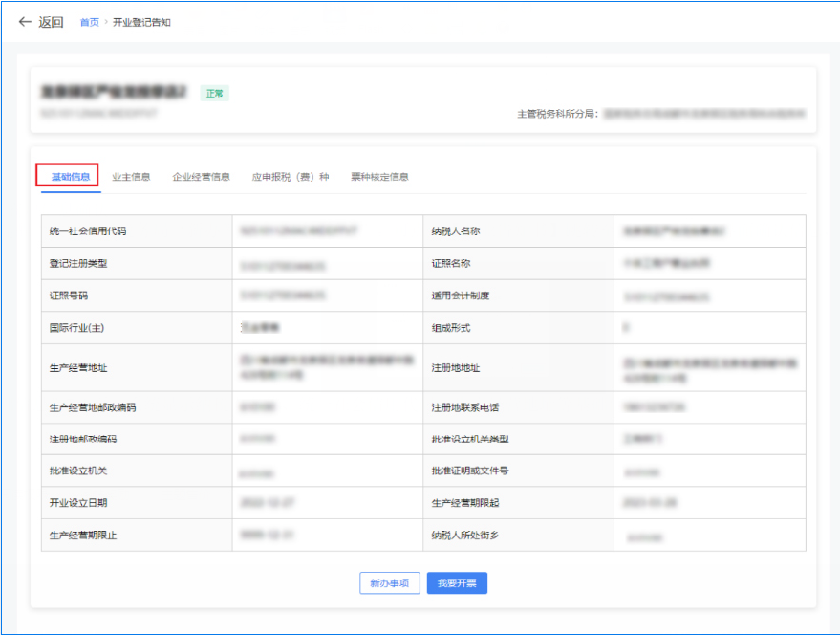Viewport: 840px width, 635px height.
Task: Click the 注册地联系电话 label cell
Action: 464,408
